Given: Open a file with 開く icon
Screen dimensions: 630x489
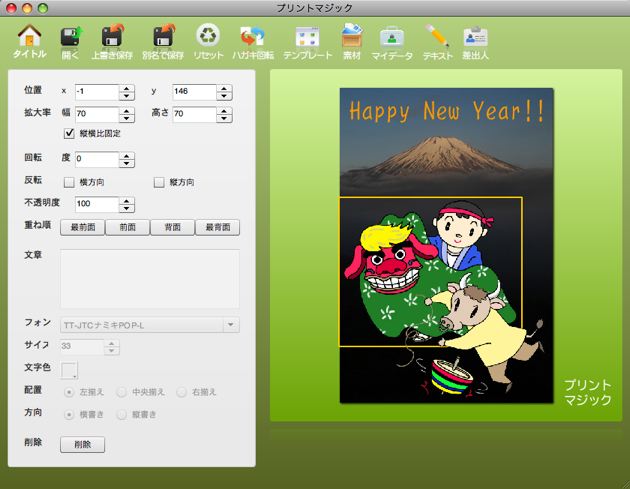Looking at the screenshot, I should tap(69, 40).
